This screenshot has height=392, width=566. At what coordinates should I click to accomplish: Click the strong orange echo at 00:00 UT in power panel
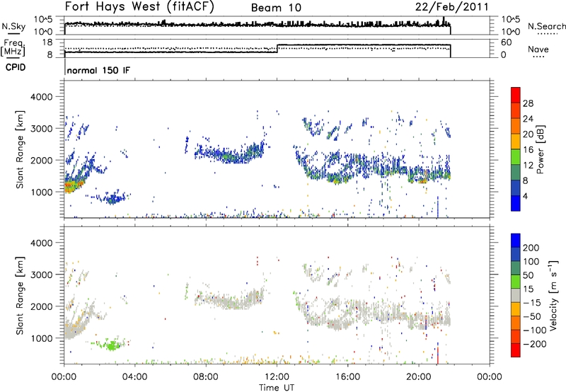point(72,186)
